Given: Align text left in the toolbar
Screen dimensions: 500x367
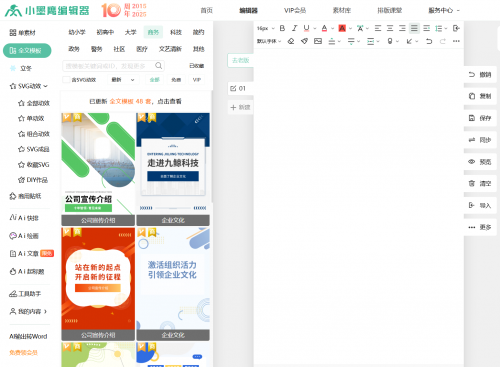Looking at the screenshot, I should tap(378, 28).
